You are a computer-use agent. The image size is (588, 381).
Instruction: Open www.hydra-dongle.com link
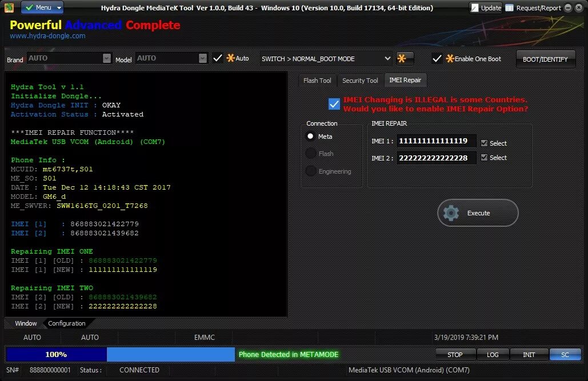[x=47, y=36]
